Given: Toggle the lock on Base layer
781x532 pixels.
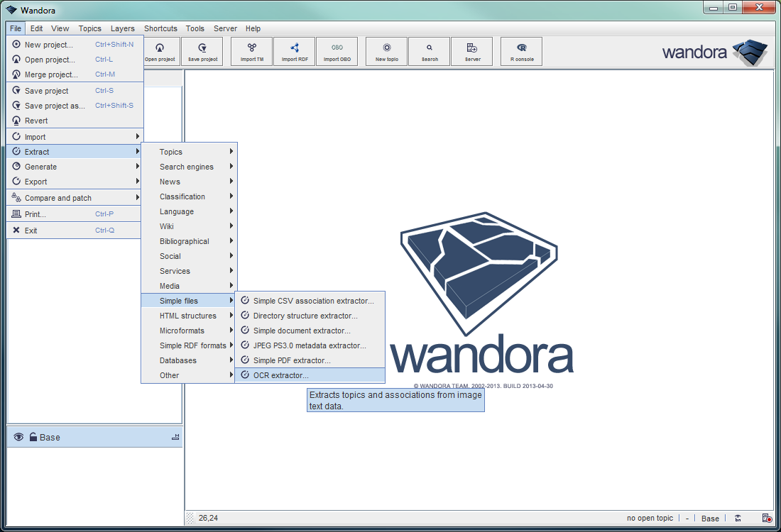Looking at the screenshot, I should 33,438.
